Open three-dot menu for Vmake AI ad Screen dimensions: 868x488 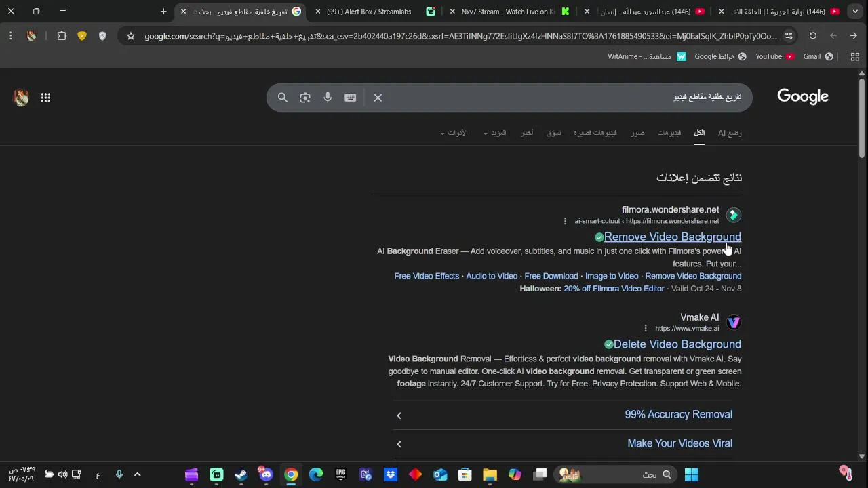click(646, 328)
